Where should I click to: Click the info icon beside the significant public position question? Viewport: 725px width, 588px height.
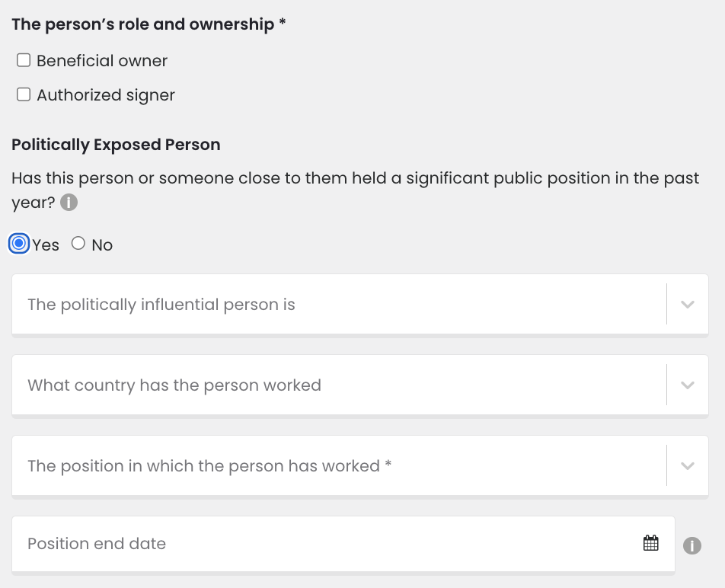tap(69, 203)
